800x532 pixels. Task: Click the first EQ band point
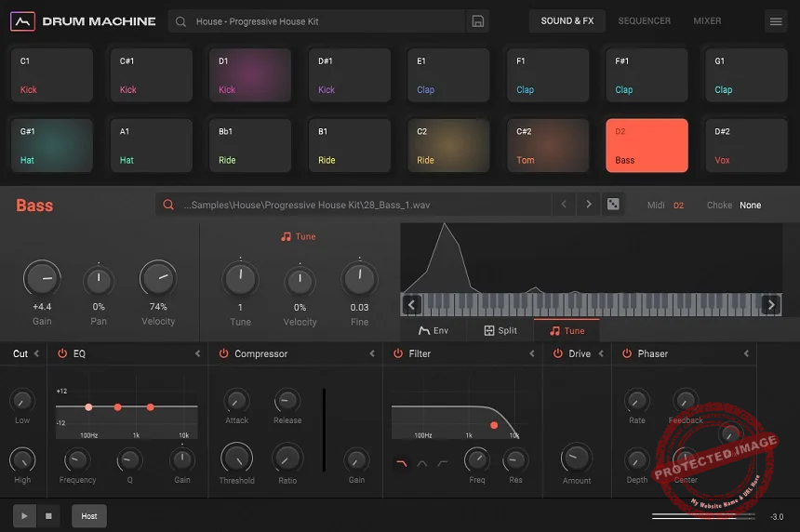point(88,407)
